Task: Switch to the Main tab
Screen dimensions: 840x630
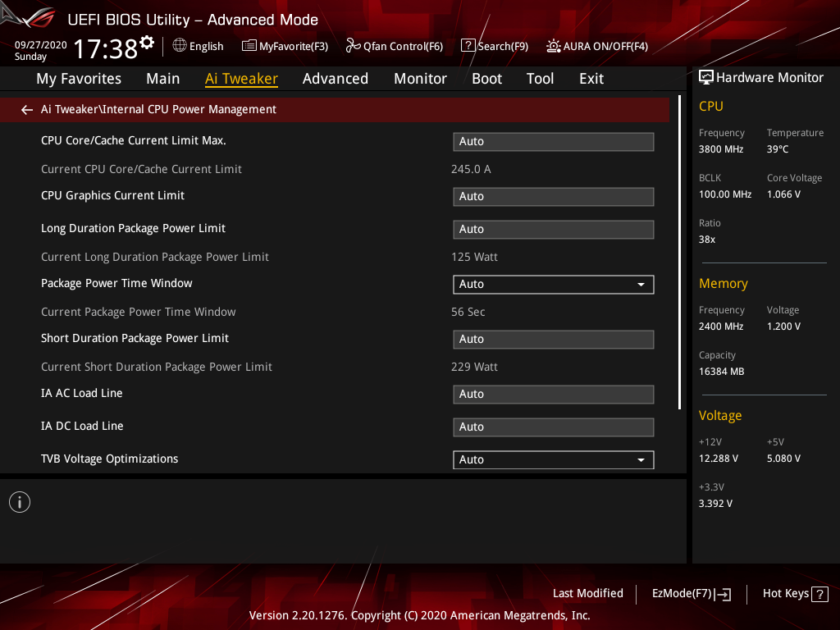Action: 163,79
